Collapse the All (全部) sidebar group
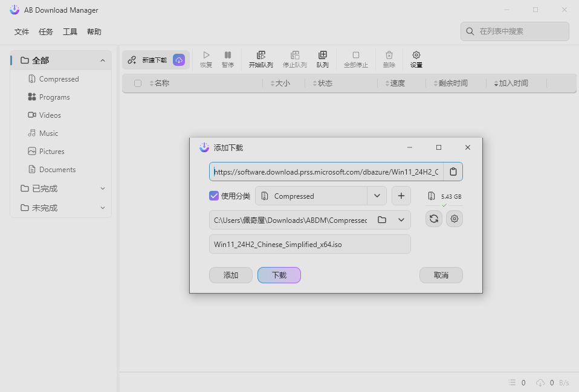The height and width of the screenshot is (392, 579). [103, 60]
